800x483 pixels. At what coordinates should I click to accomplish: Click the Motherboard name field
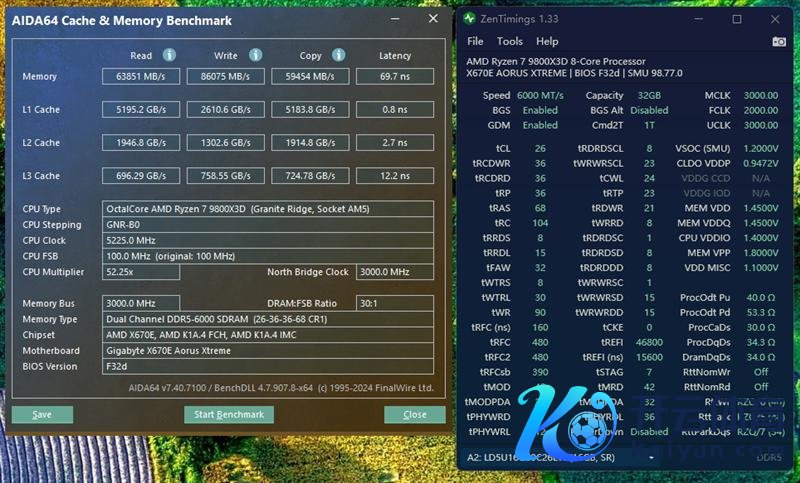click(268, 351)
